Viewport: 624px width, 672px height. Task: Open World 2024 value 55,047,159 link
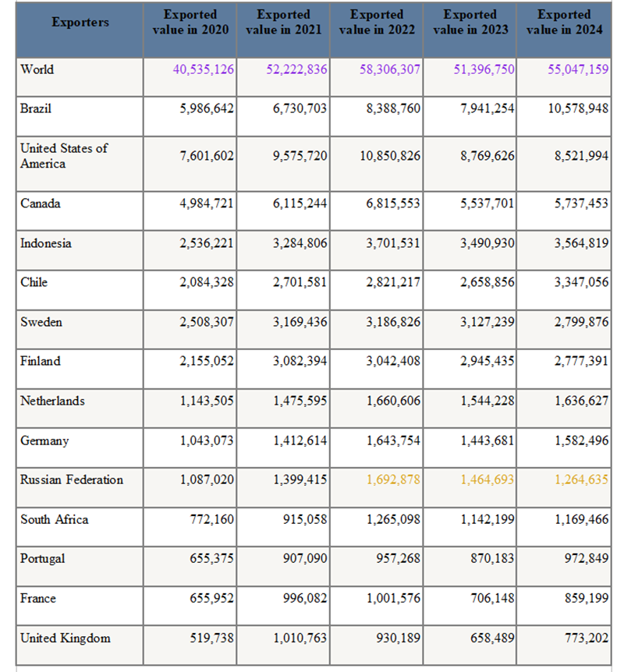click(578, 69)
